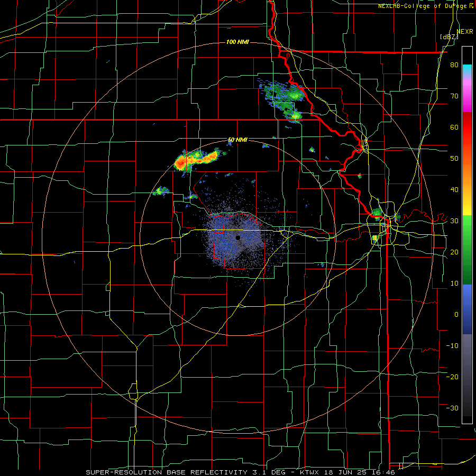This screenshot has width=476, height=476.
Task: Click the blue band of the reflectivity colorbar
Action: (x=467, y=309)
